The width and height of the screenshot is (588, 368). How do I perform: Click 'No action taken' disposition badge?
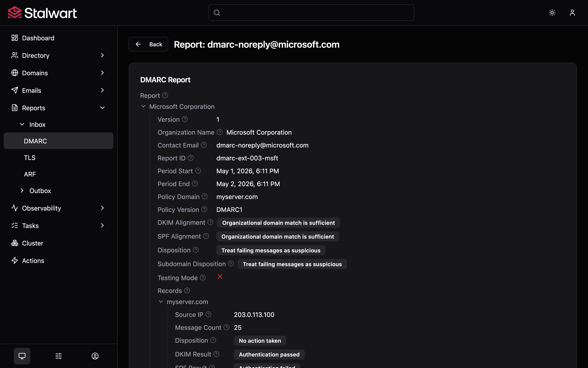(x=260, y=341)
